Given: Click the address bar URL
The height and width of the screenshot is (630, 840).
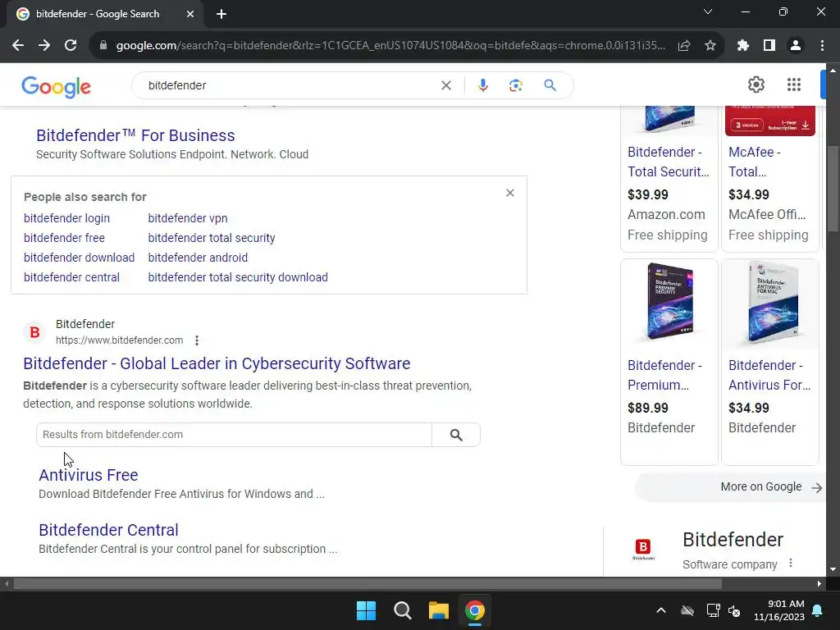Looking at the screenshot, I should coord(390,46).
